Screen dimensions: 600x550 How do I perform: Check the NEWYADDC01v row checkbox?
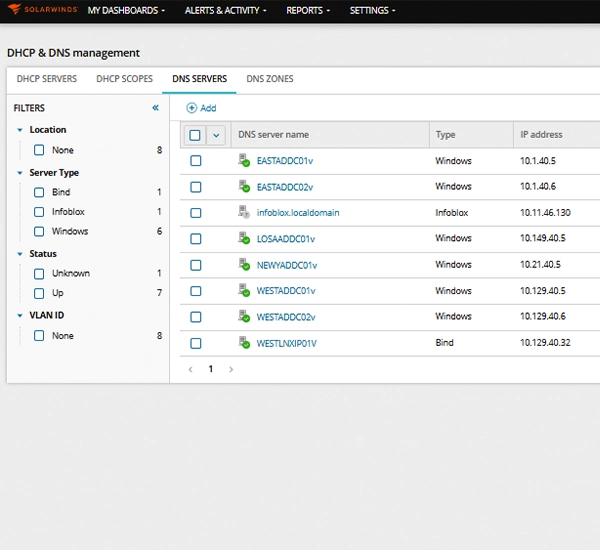click(196, 265)
